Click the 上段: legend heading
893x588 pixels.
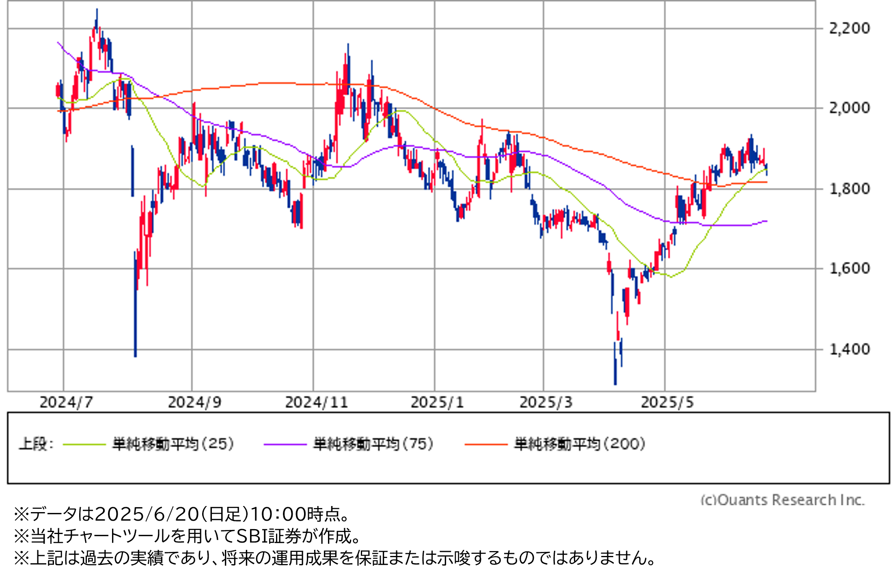click(36, 444)
